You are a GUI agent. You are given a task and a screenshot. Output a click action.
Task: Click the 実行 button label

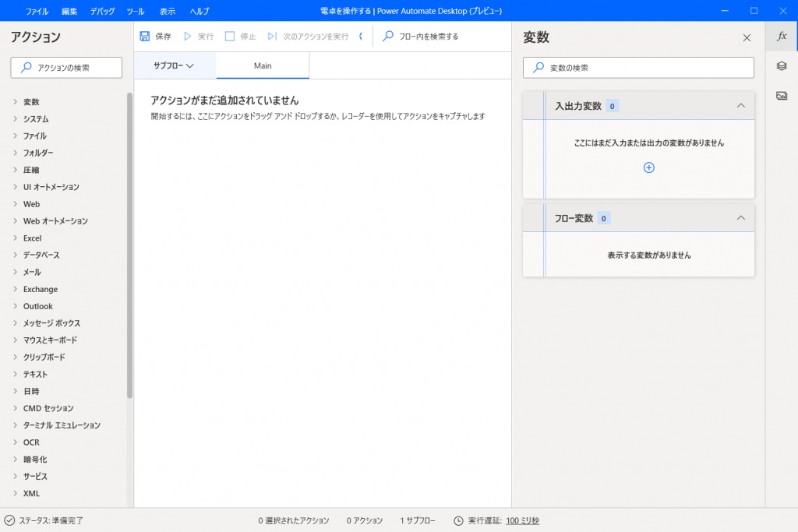tap(206, 37)
